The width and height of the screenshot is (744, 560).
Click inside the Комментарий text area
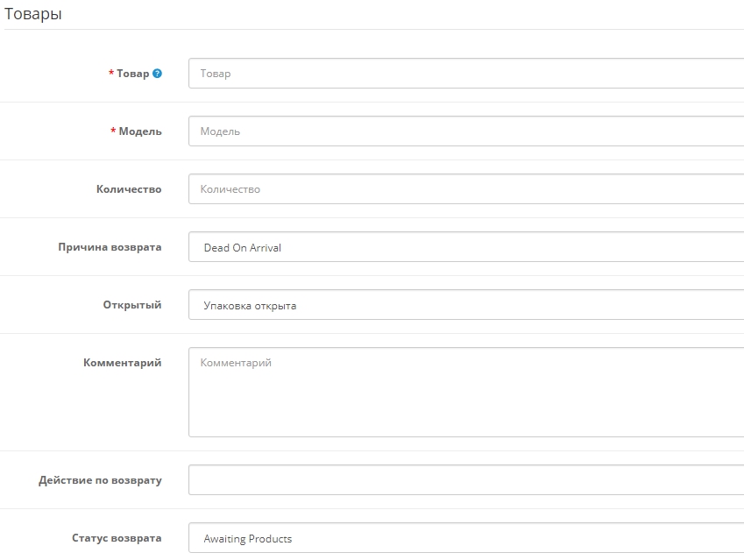click(465, 392)
